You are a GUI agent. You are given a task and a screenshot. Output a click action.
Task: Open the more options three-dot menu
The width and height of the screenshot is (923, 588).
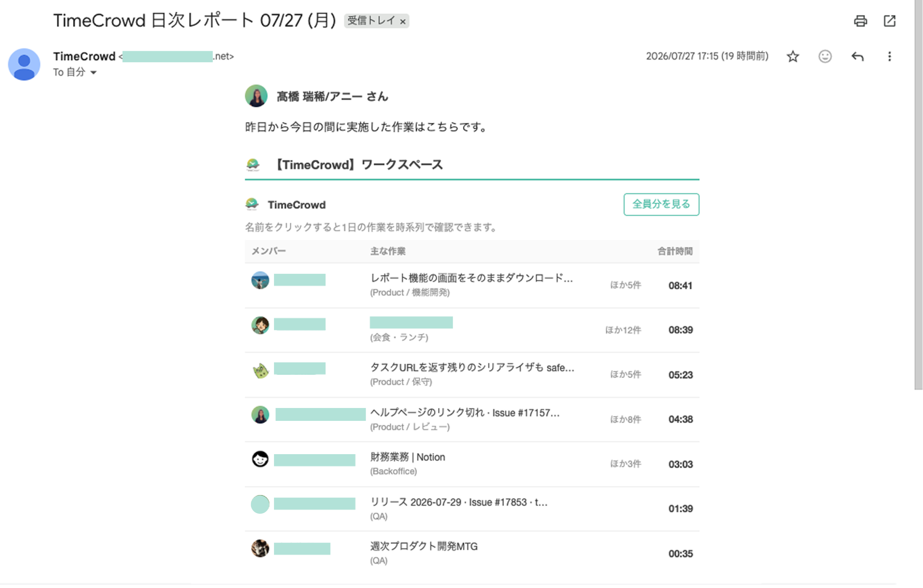(x=889, y=57)
